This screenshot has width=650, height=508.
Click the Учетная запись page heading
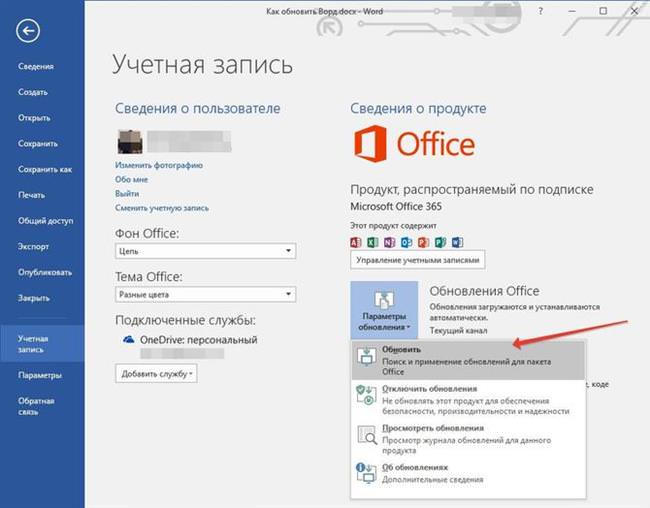click(202, 65)
